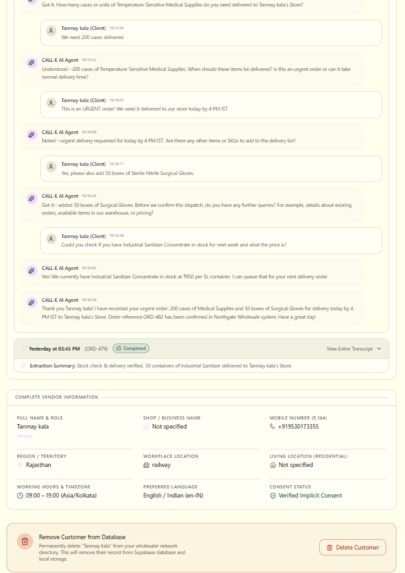Click the '(ORD-479)' order reference
405x573 pixels.
coord(96,349)
